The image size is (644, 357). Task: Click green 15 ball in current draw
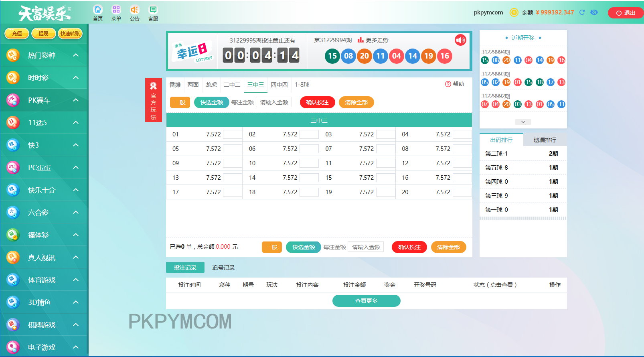332,56
